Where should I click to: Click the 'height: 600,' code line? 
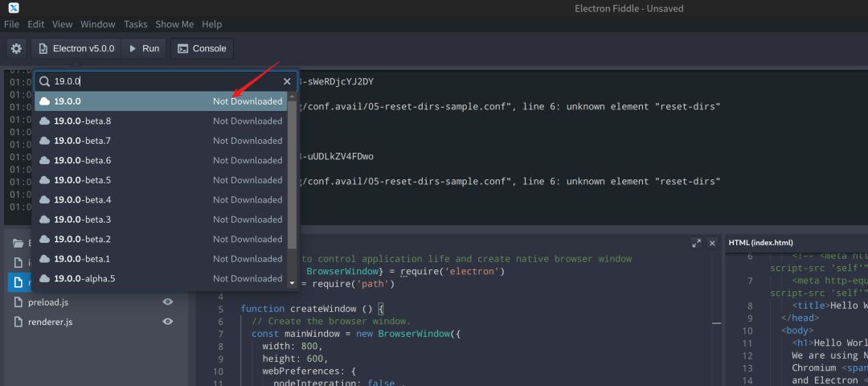[295, 359]
